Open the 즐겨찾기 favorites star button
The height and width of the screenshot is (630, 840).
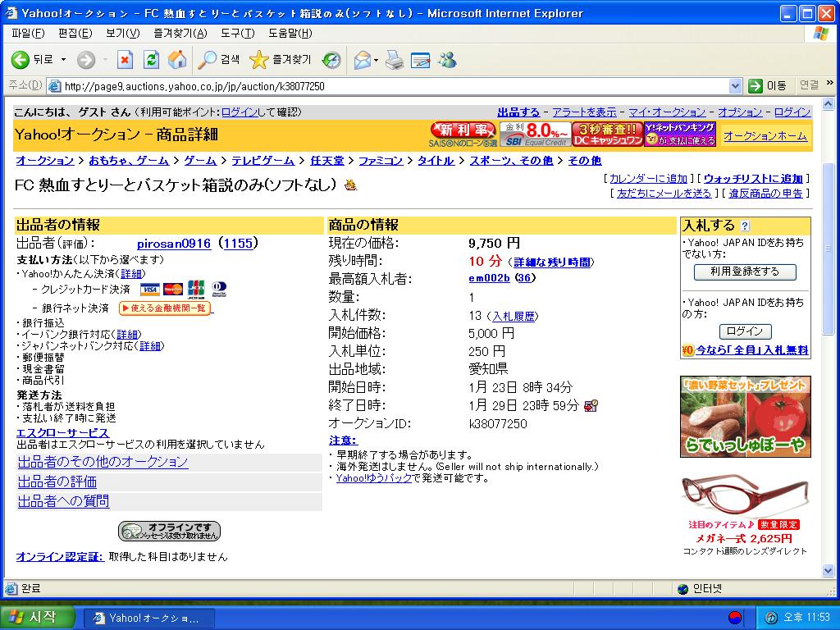[281, 60]
